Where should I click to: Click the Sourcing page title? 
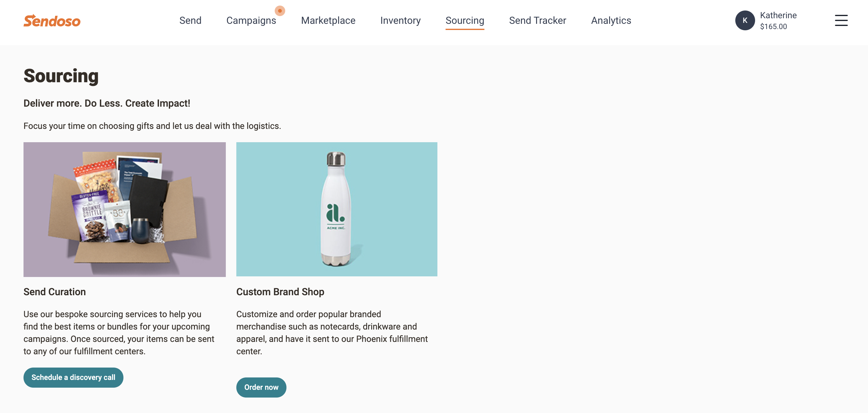click(61, 76)
